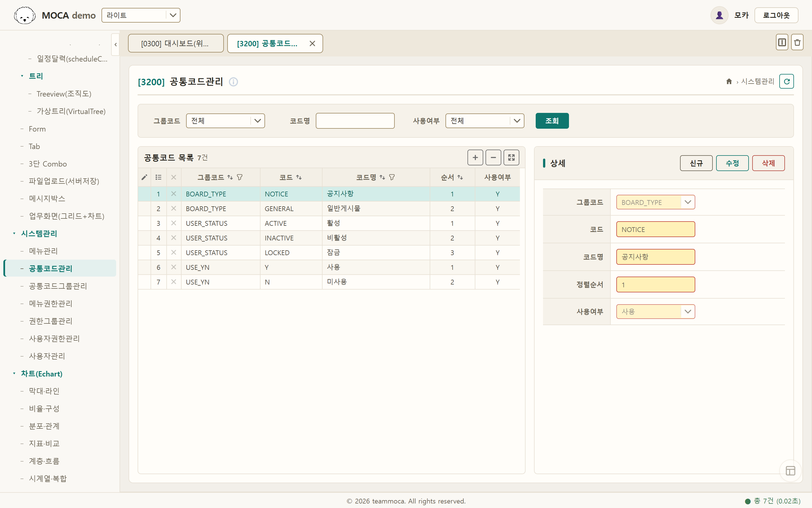Click the X icon in the grid header
812x508 pixels.
pos(173,177)
